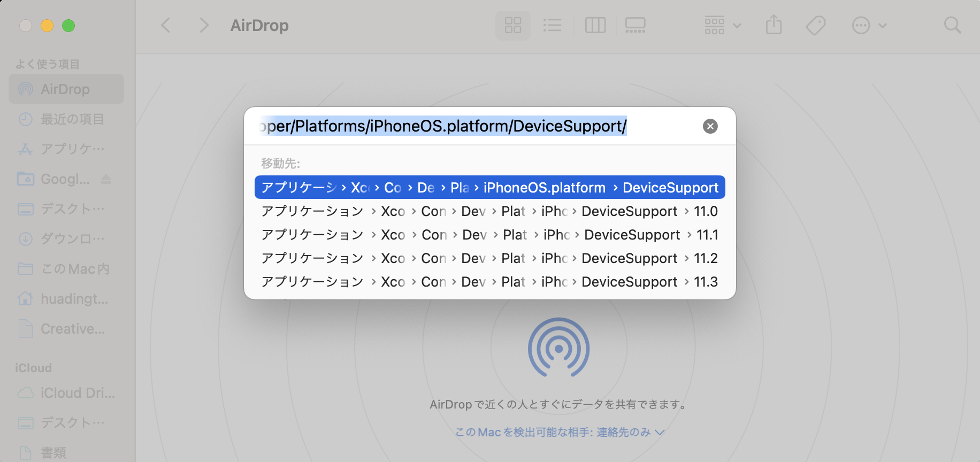Select the highlighted DeviceSupport suggestion
980x462 pixels.
pyautogui.click(x=490, y=188)
